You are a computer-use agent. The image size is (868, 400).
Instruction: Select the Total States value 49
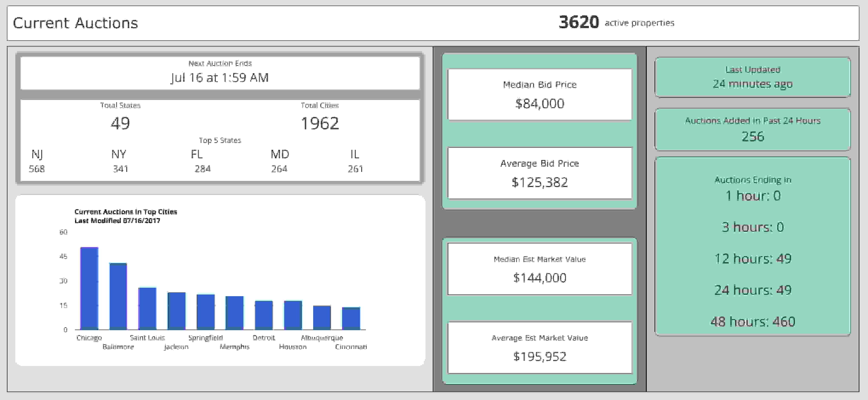point(120,123)
